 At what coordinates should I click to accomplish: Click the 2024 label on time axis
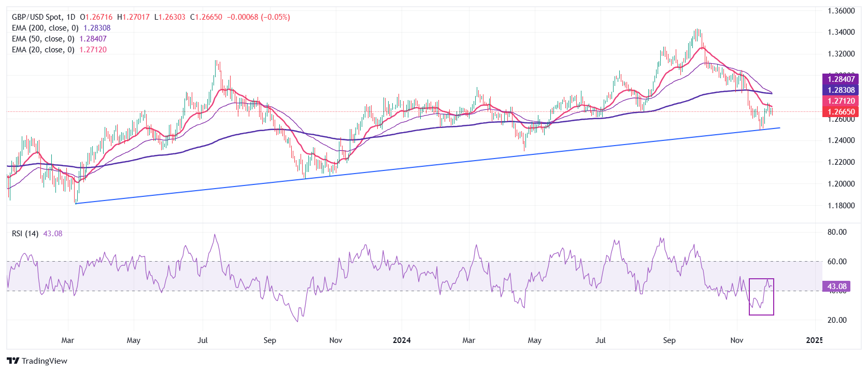tap(402, 340)
